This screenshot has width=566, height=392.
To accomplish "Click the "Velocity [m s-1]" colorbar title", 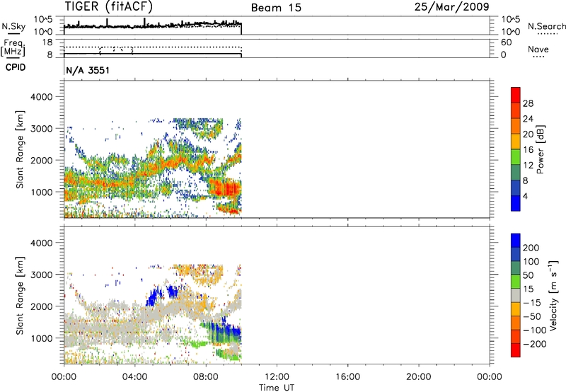I will click(553, 295).
